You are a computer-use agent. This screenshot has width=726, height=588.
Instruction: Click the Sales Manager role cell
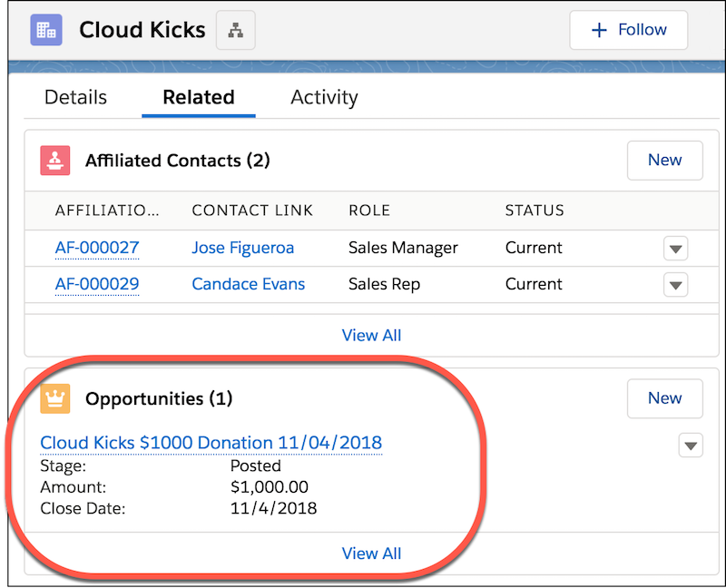[403, 248]
